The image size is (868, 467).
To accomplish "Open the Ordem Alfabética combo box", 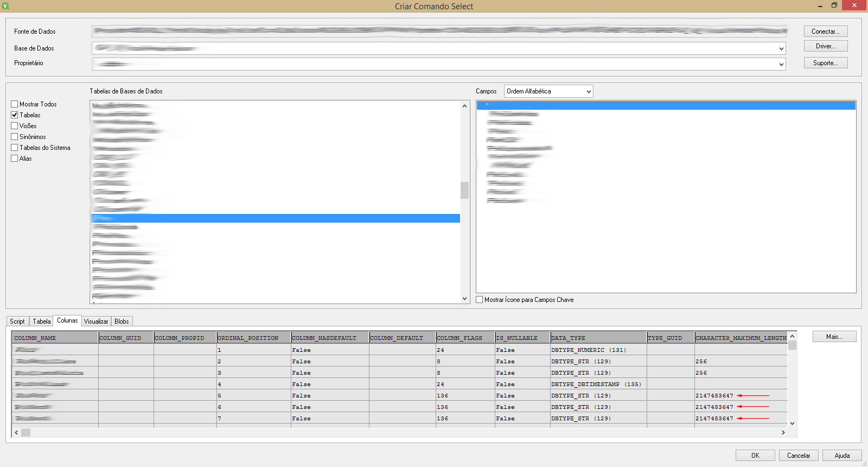I will tap(548, 91).
